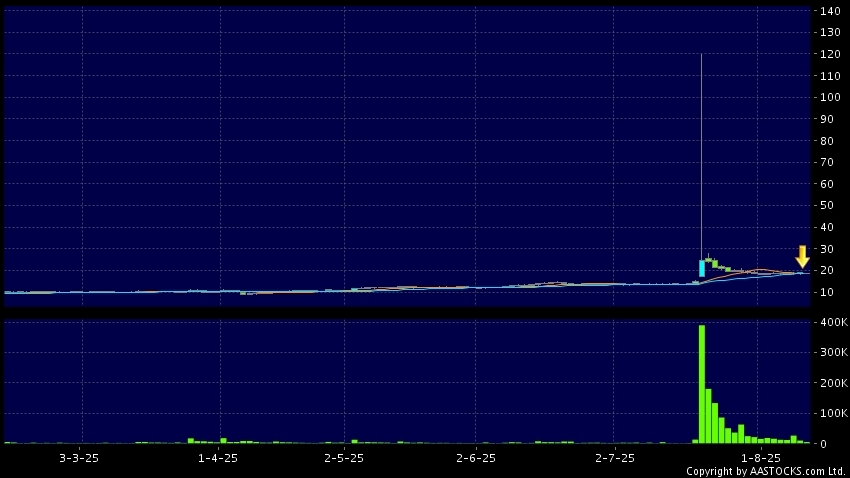Click the 100K volume axis label
850x478 pixels.
pyautogui.click(x=834, y=413)
